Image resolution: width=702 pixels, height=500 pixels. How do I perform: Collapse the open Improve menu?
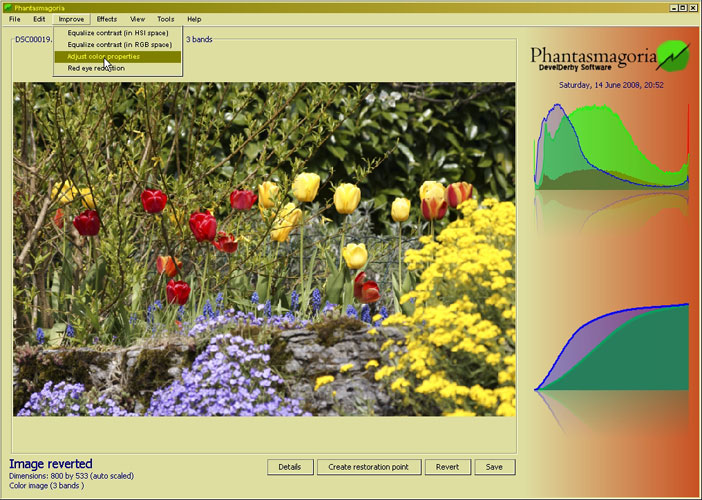click(71, 19)
